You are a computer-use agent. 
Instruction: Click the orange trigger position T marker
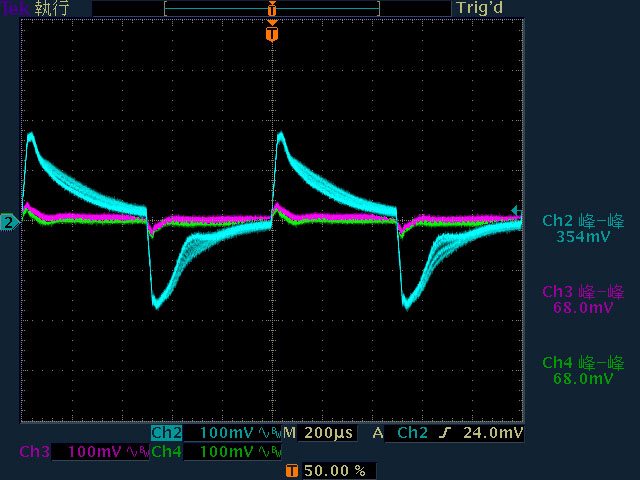[x=272, y=34]
